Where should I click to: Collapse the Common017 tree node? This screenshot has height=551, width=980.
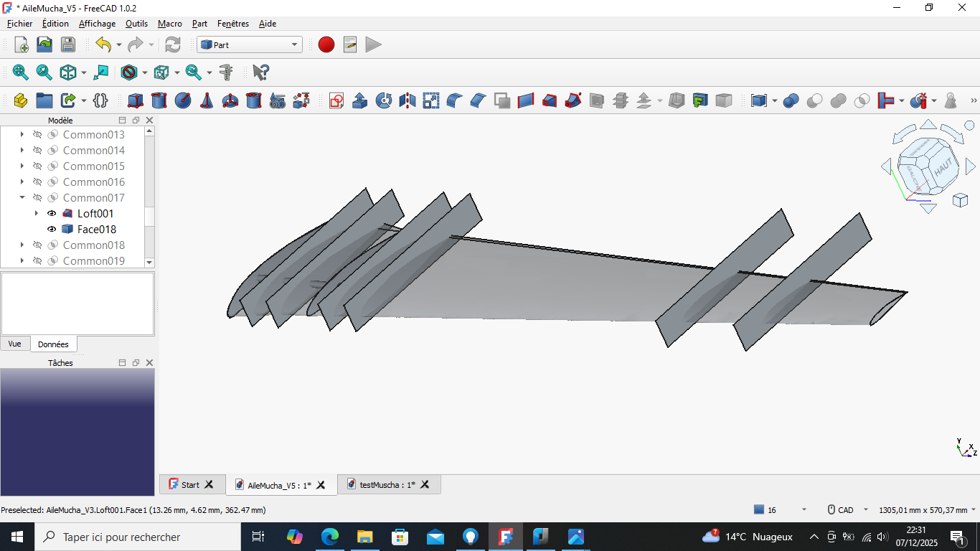coord(22,198)
